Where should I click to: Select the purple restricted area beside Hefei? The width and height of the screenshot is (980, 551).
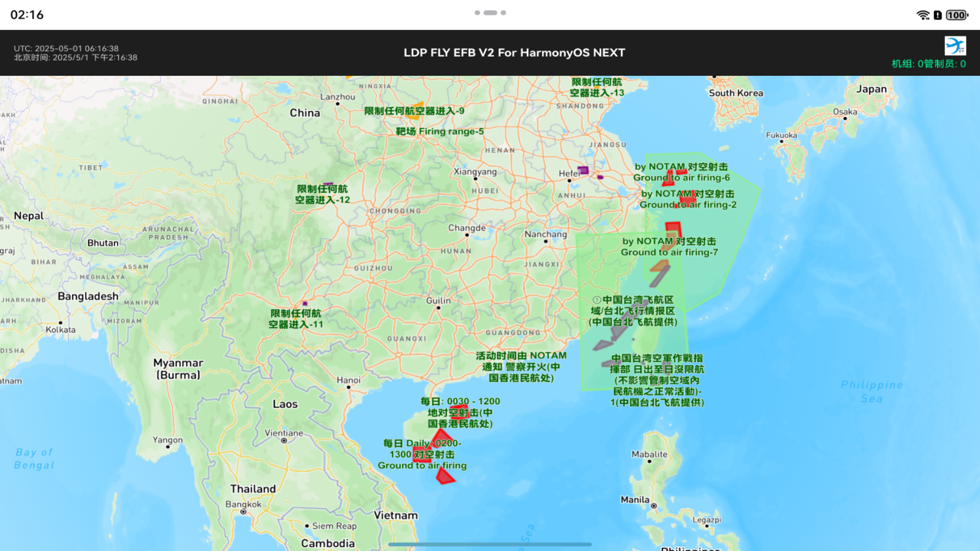[x=583, y=170]
